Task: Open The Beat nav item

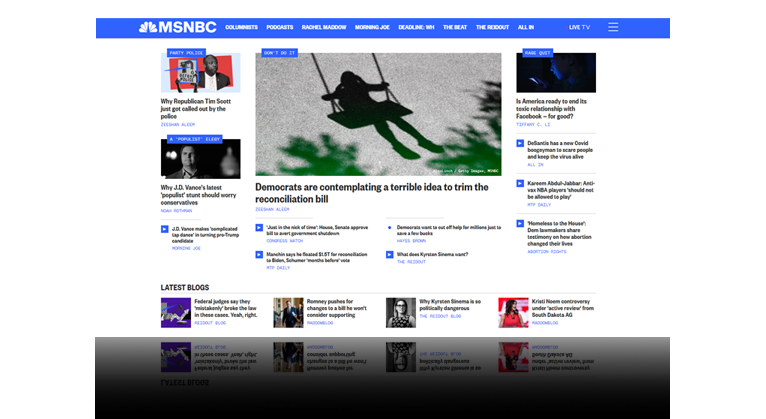Action: [455, 27]
